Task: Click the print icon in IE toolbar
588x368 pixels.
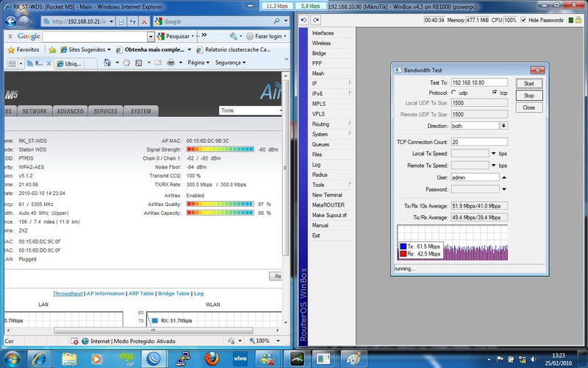Action: (171, 63)
